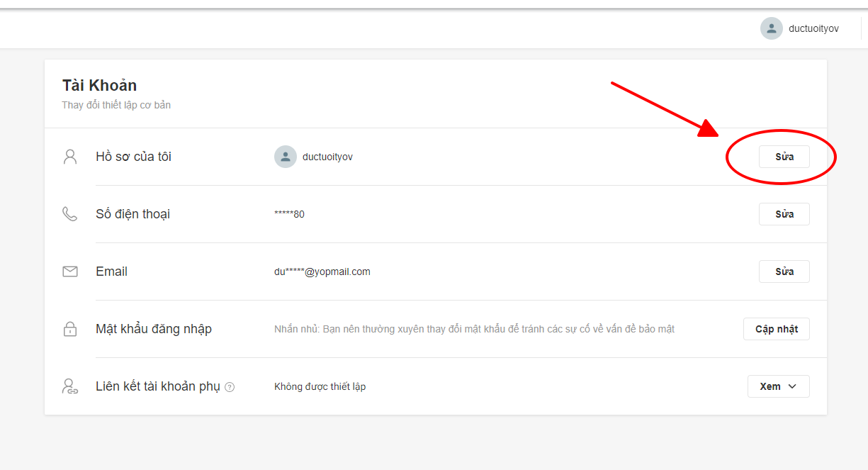Image resolution: width=868 pixels, height=470 pixels.
Task: Click the profile person icon beside Hồ sơ của tôi
Action: coord(70,157)
